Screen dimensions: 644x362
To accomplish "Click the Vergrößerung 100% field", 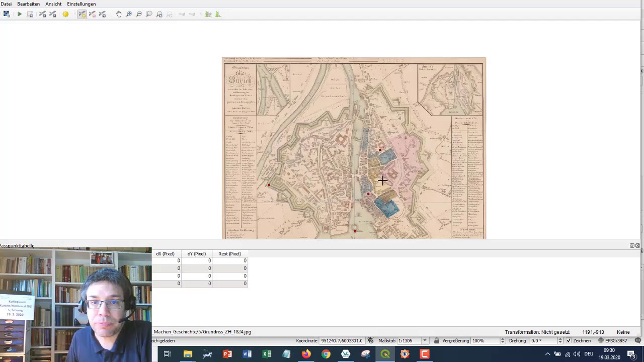I will (485, 340).
